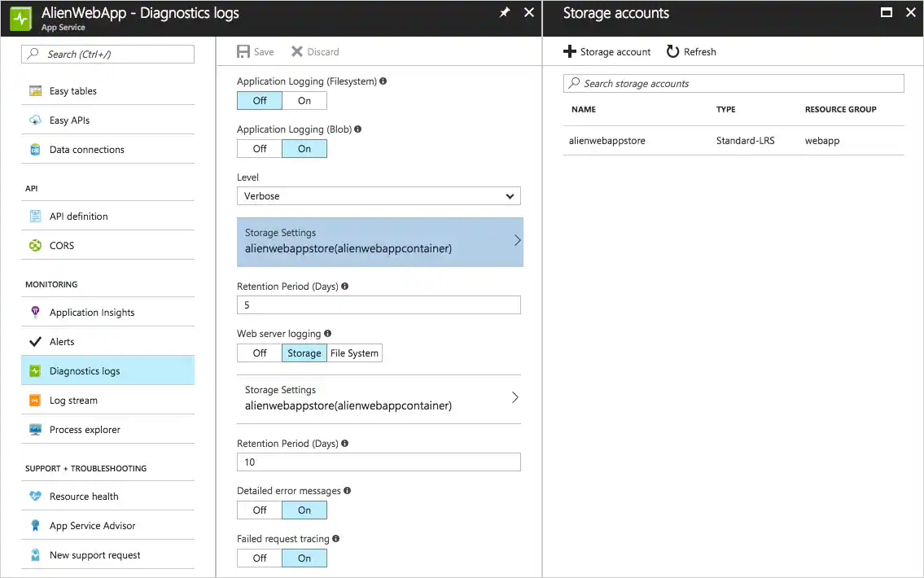
Task: Click the Log stream orange icon
Action: [x=35, y=401]
